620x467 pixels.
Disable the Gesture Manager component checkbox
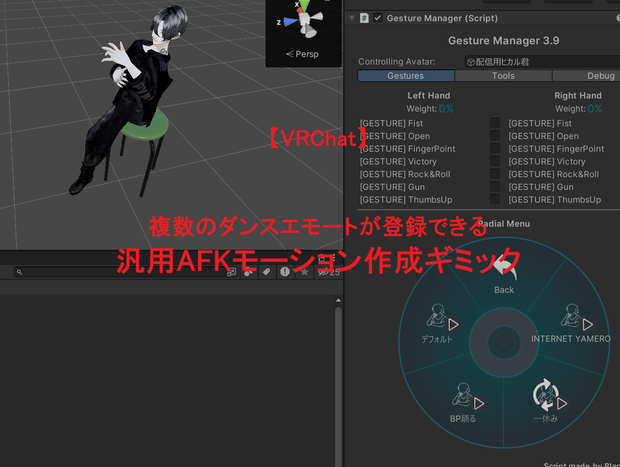378,18
